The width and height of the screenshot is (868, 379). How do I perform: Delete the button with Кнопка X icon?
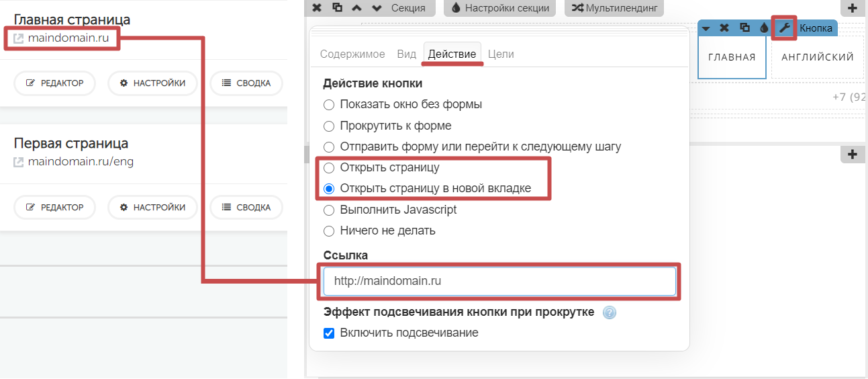(x=724, y=28)
